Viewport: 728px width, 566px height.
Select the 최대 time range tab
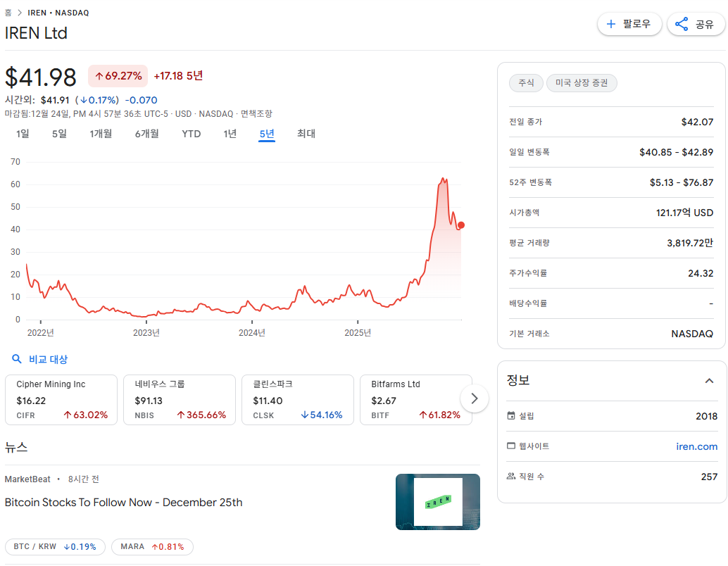[306, 134]
